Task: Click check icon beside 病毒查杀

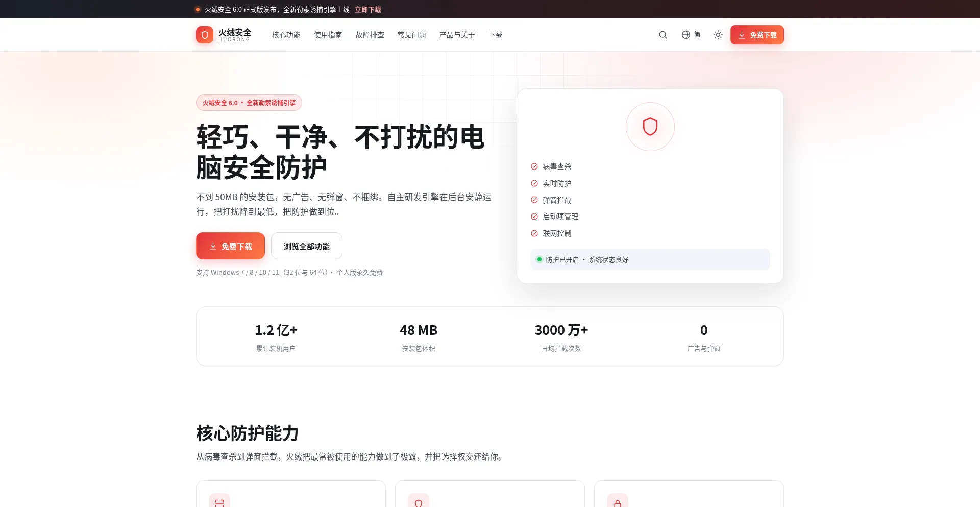Action: click(534, 166)
